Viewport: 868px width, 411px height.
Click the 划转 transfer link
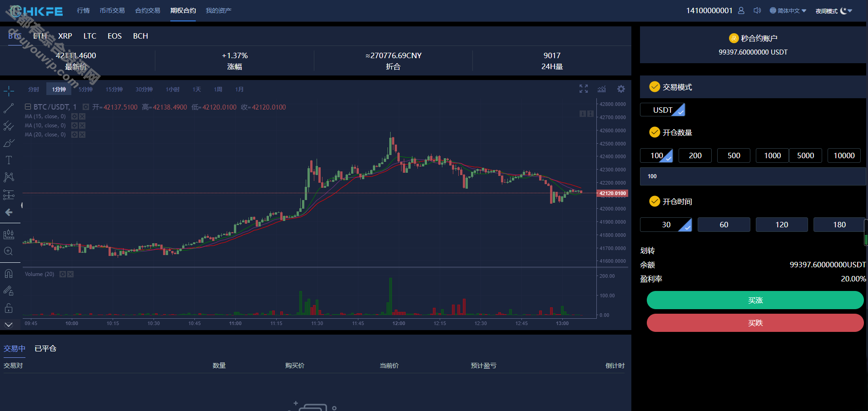[x=647, y=251]
